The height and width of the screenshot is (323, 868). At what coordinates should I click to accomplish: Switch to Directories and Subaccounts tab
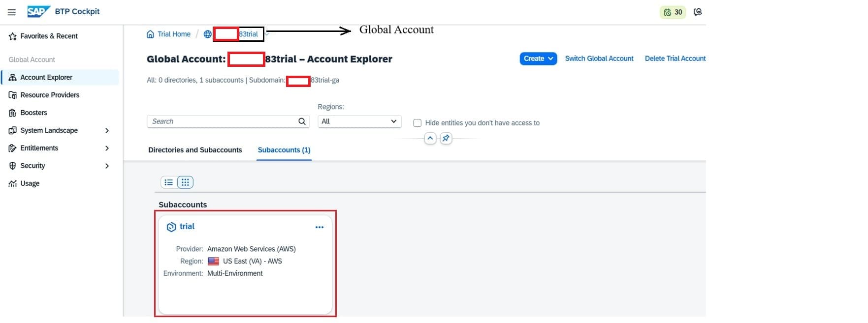(195, 150)
